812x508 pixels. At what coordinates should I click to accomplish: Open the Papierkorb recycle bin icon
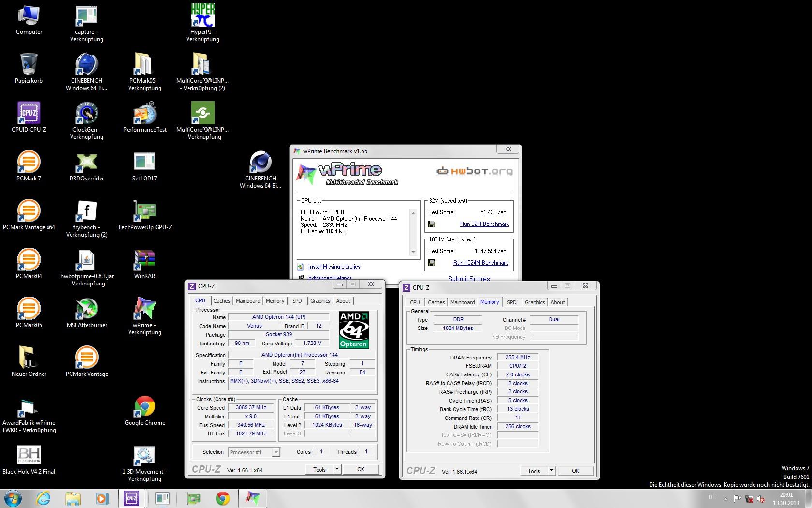click(29, 69)
